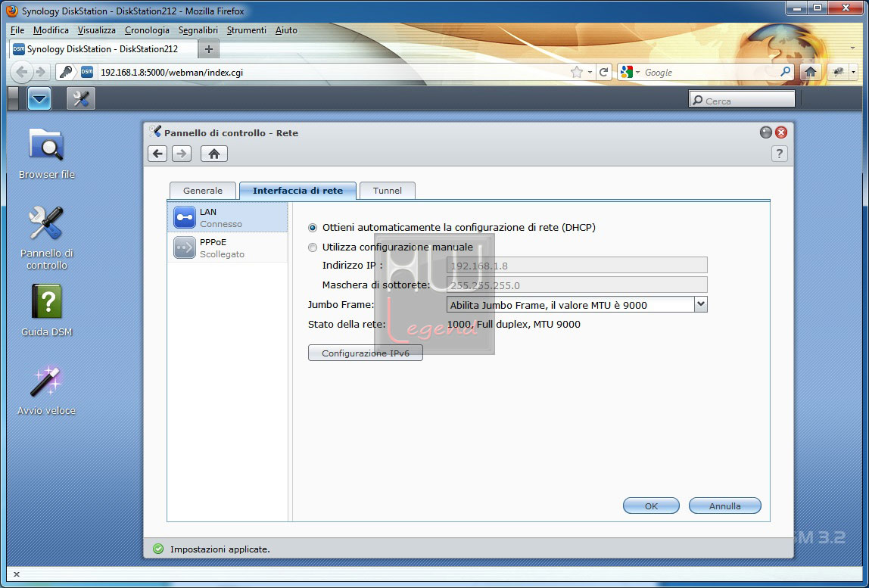The height and width of the screenshot is (588, 869).
Task: Open Firefox File menu
Action: pos(17,30)
